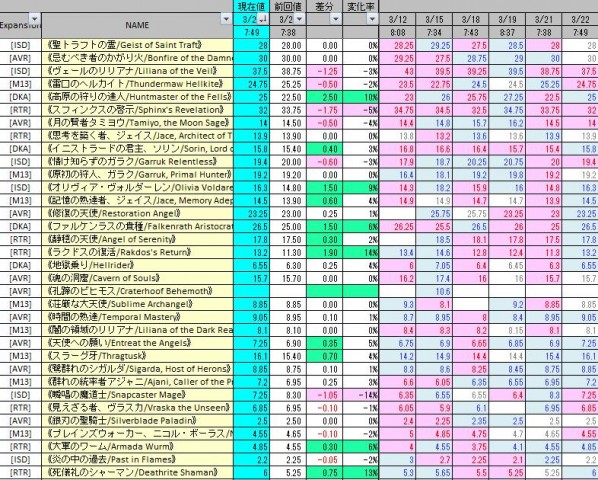Click the -14% change rate for Snapcaster Mage
The height and width of the screenshot is (480, 598).
[360, 395]
